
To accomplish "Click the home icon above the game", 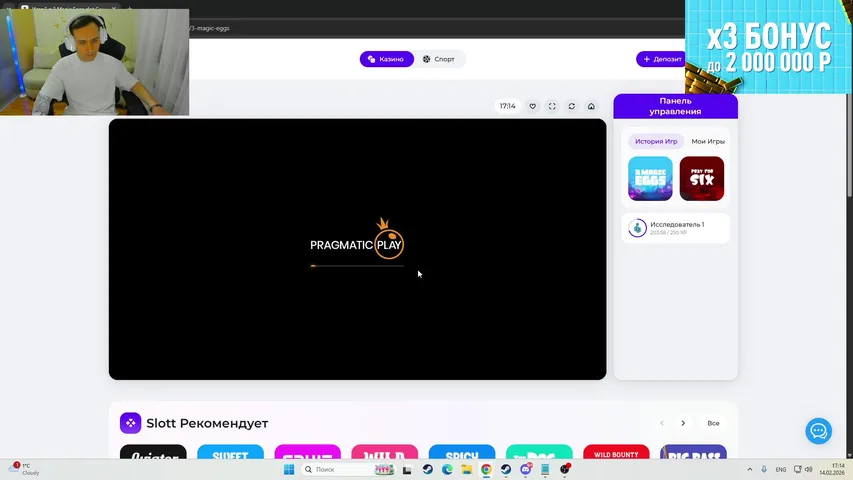I will [x=591, y=106].
